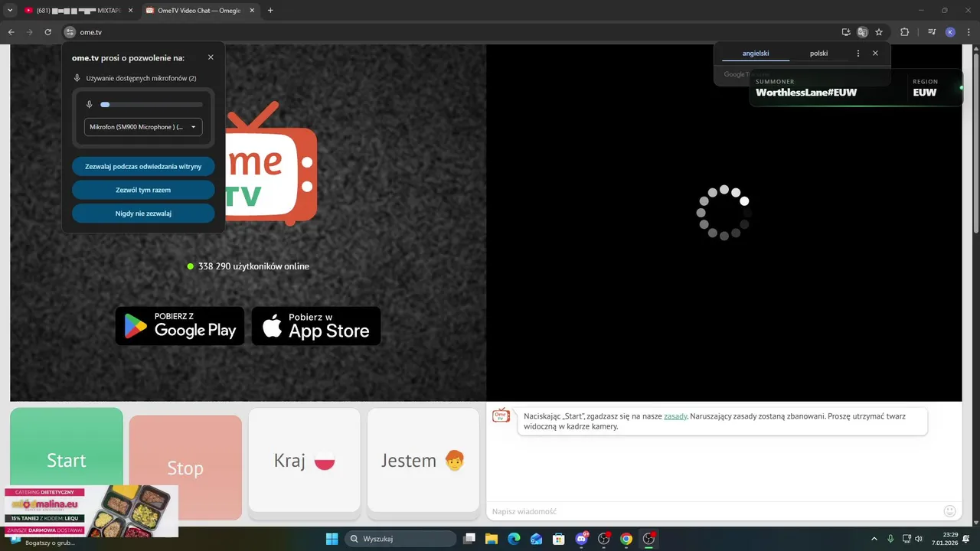Image resolution: width=980 pixels, height=551 pixels.
Task: Click the Wyszukaj taskbar search box
Action: [x=400, y=539]
